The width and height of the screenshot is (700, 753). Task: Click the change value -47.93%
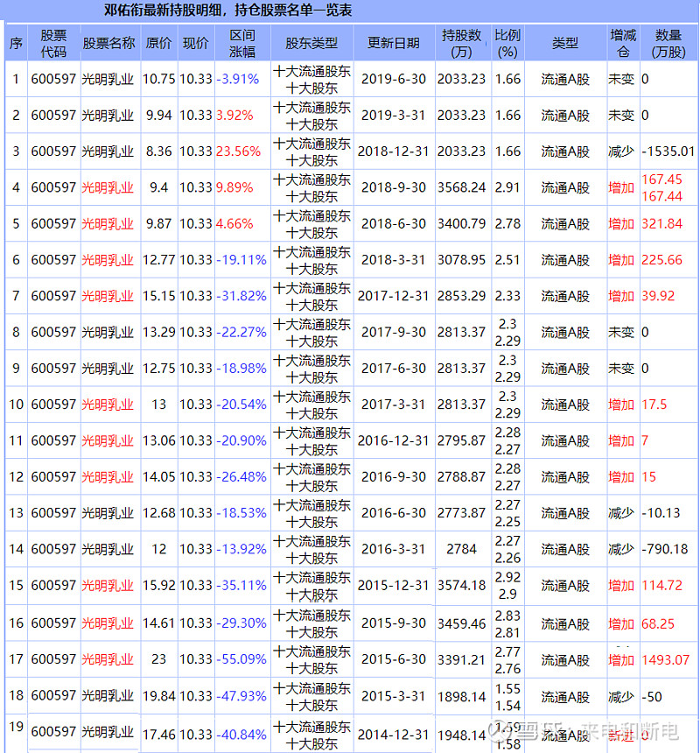[x=241, y=696]
